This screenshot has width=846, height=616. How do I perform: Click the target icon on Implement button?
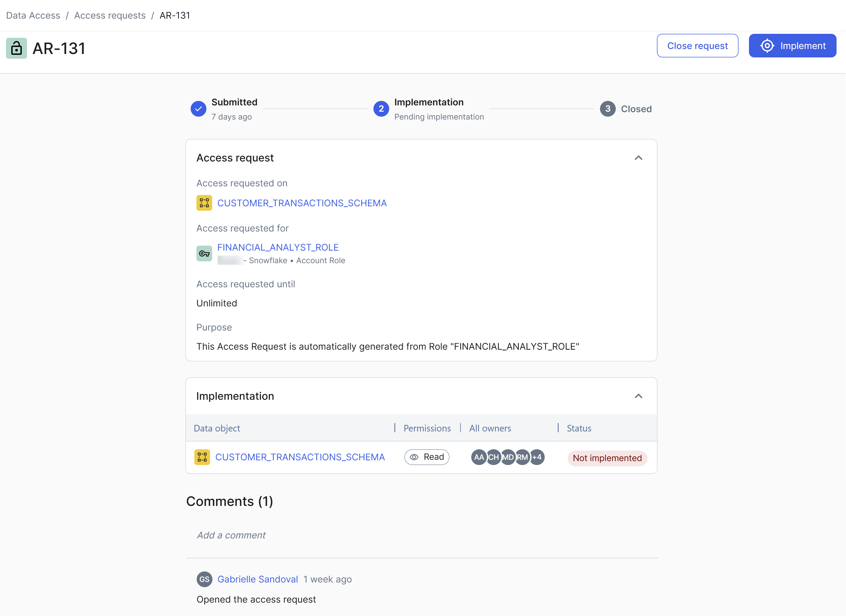click(767, 46)
